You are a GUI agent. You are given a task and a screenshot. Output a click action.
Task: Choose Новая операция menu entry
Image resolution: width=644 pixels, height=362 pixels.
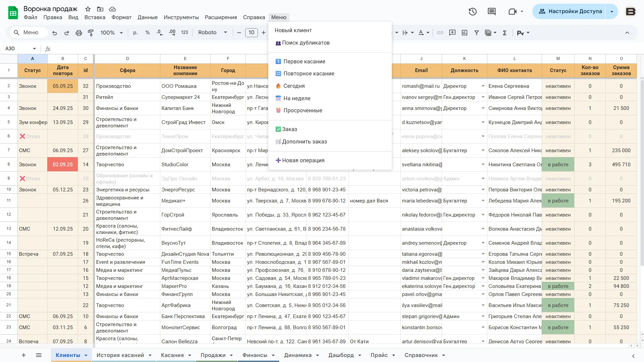pos(303,161)
